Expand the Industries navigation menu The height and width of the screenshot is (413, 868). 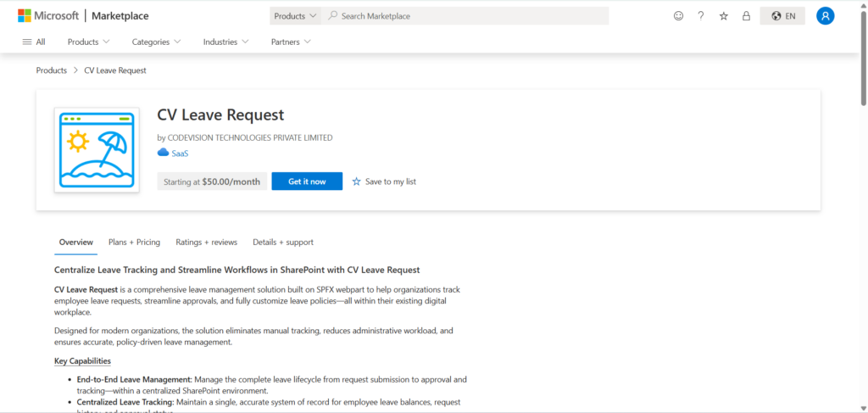pyautogui.click(x=225, y=42)
